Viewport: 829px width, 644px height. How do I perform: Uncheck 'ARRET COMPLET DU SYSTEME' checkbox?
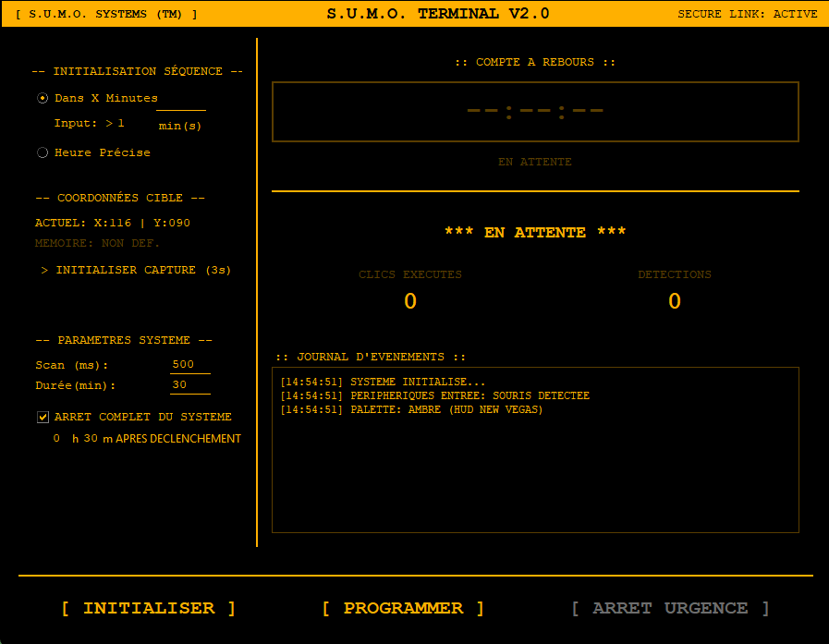(43, 417)
